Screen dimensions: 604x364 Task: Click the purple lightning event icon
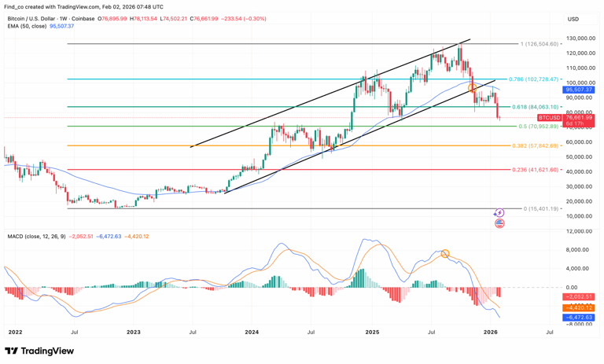click(x=499, y=212)
